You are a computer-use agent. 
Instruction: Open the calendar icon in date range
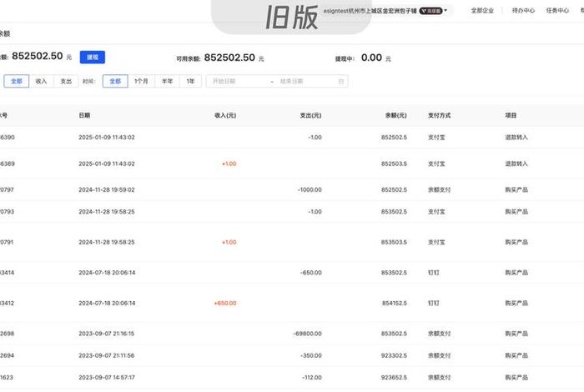tap(340, 82)
